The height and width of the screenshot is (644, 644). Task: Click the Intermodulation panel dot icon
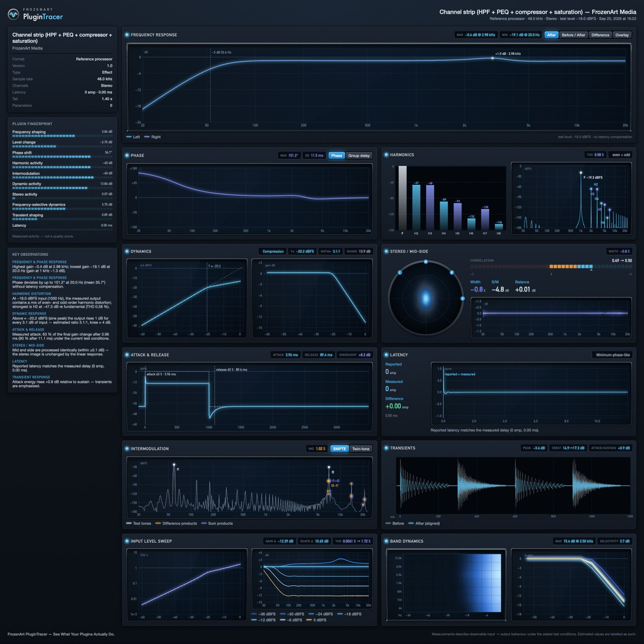pyautogui.click(x=127, y=449)
